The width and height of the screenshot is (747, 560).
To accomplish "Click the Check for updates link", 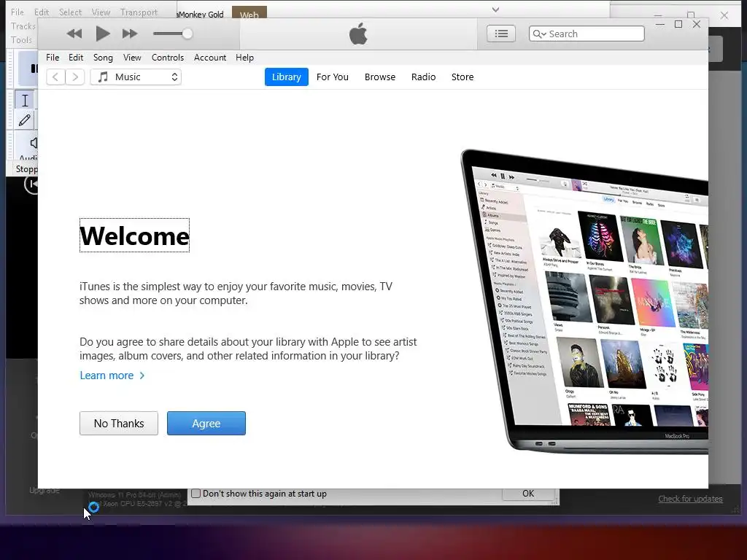I will coord(690,499).
